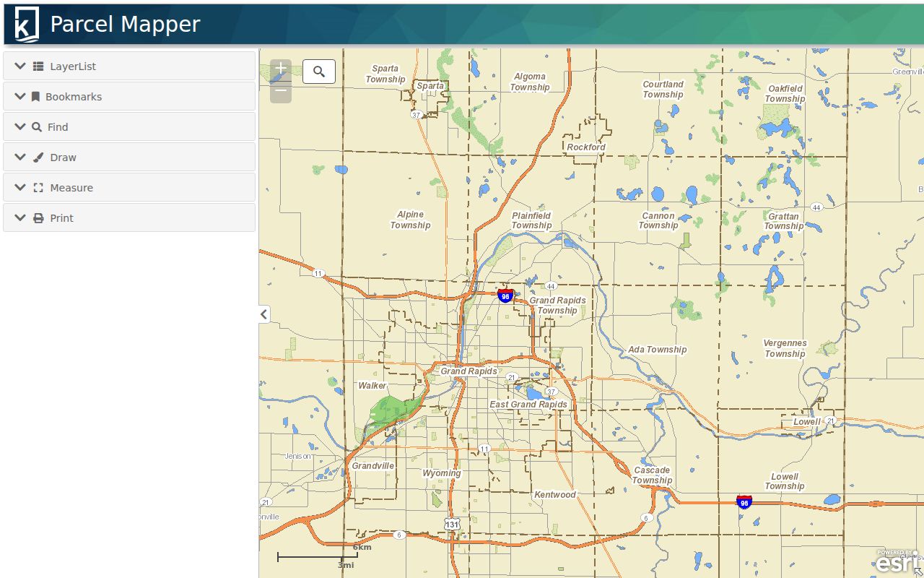Image resolution: width=924 pixels, height=578 pixels.
Task: Open the Measure section label
Action: [71, 188]
